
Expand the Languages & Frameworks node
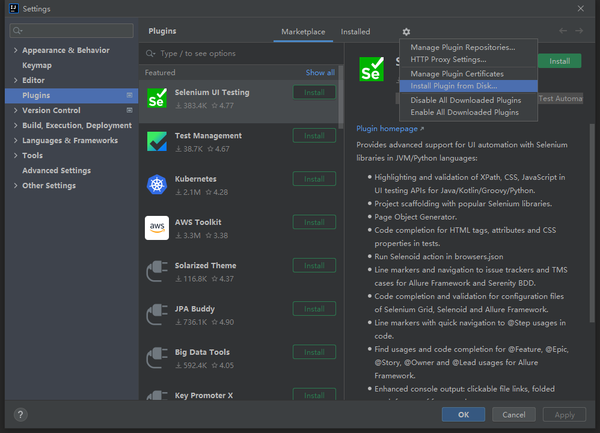click(x=15, y=141)
